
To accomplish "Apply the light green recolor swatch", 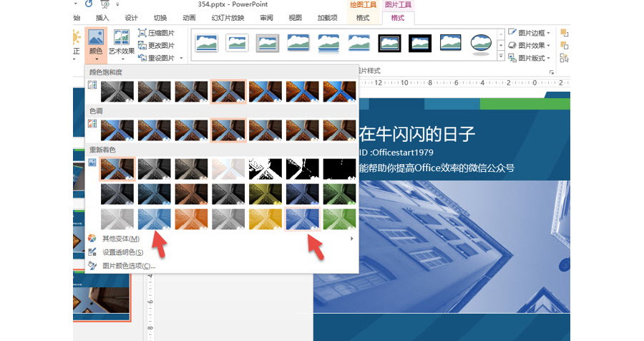I will click(x=339, y=218).
